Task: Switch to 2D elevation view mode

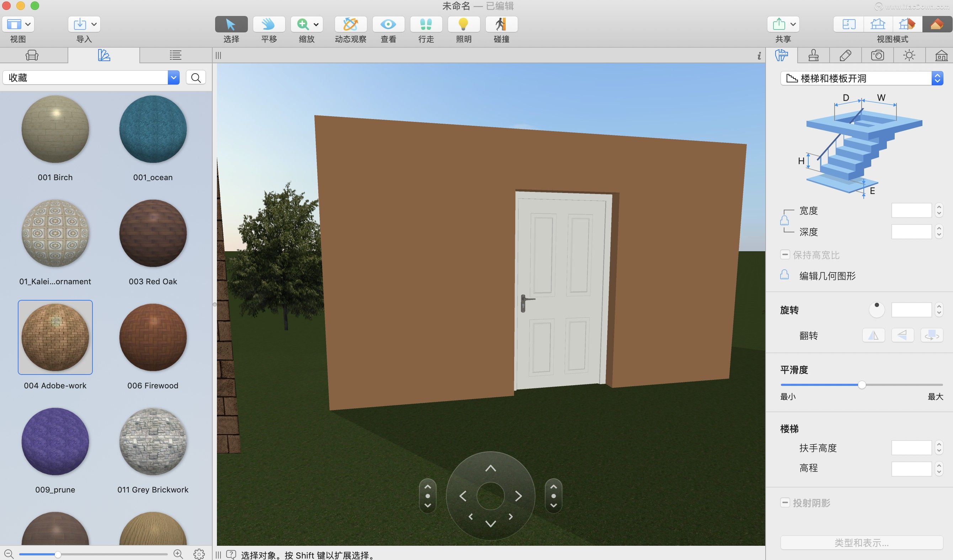Action: click(878, 24)
